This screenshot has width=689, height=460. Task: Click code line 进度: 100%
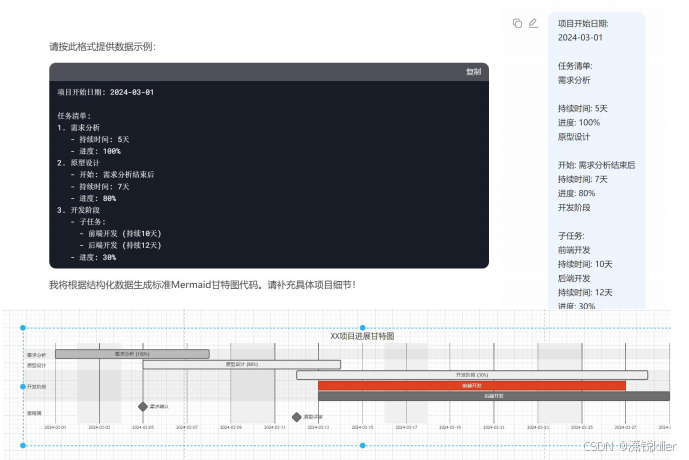(95, 151)
